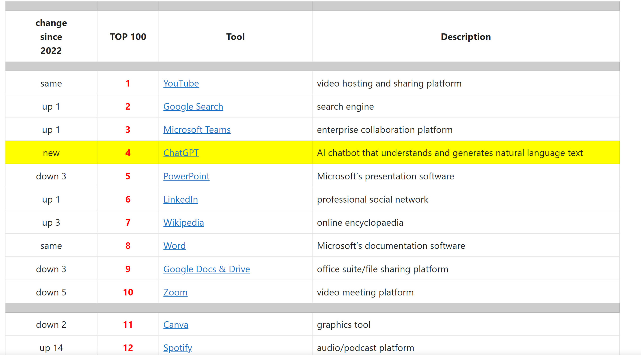Click rank number 4 in highlighted row

coord(128,153)
